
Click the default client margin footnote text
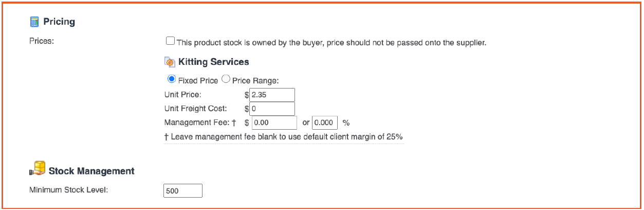coord(284,137)
